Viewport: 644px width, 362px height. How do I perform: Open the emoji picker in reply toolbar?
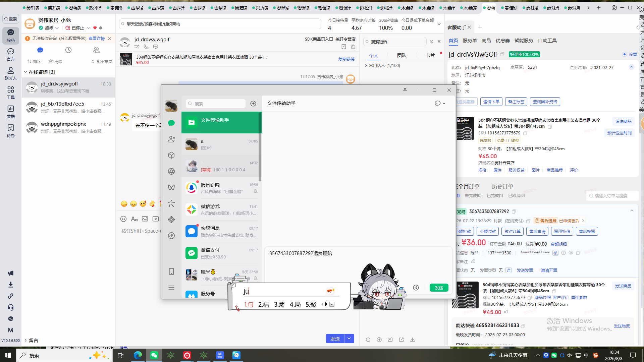point(123,219)
